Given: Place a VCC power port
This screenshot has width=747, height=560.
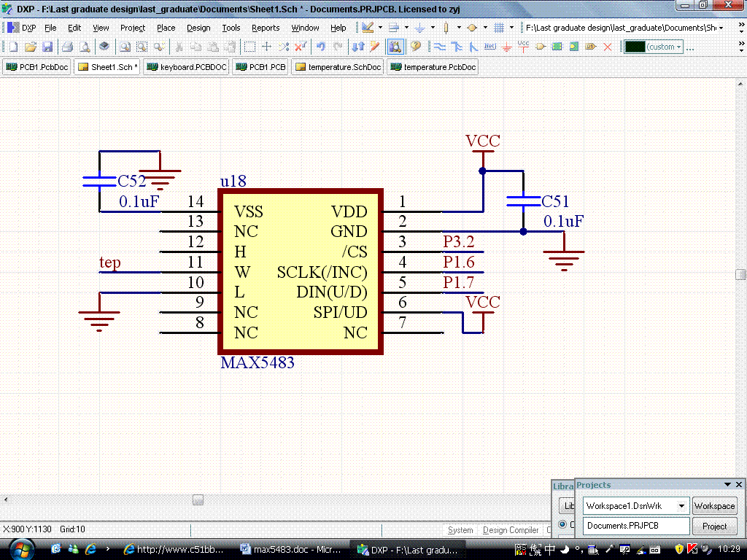Looking at the screenshot, I should (523, 47).
